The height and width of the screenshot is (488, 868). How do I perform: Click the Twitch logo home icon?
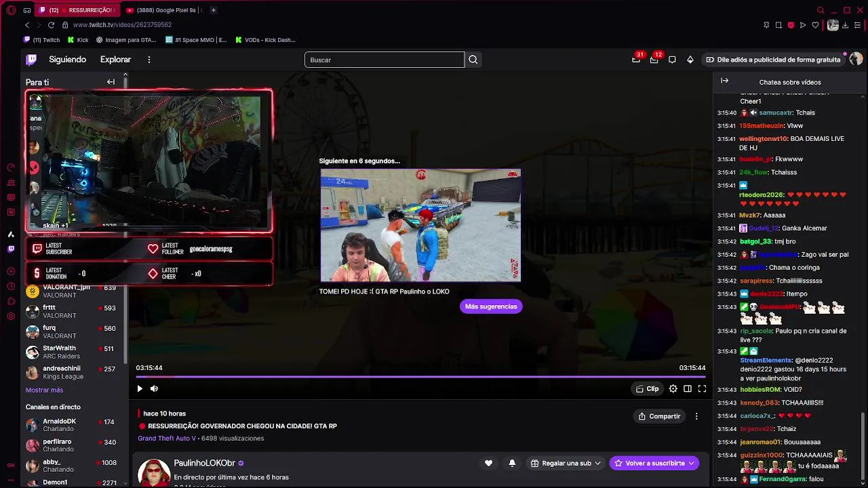coord(31,60)
